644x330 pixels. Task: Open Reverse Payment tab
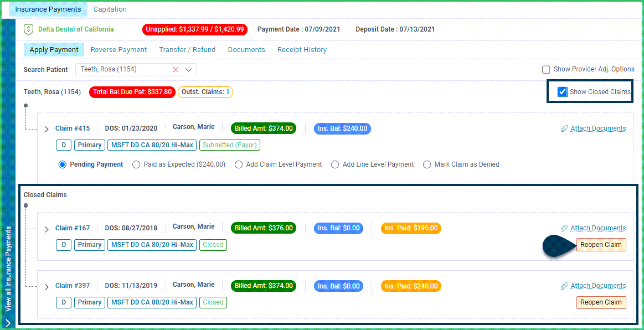coord(119,50)
